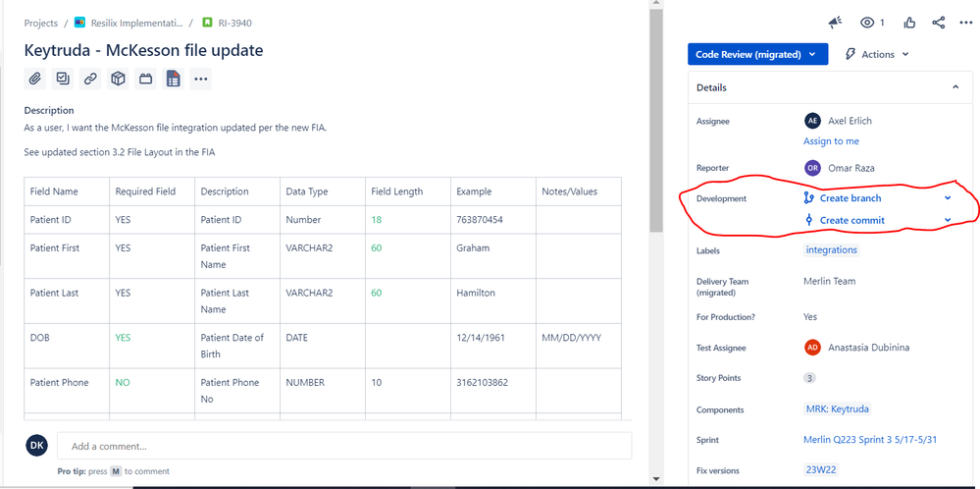Open top-right more actions ellipsis
Viewport: 980px width, 489px height.
[965, 24]
